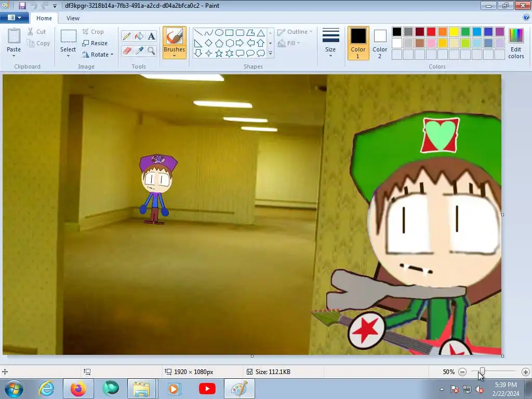Click the Crop button
The height and width of the screenshot is (399, 532).
pos(93,32)
